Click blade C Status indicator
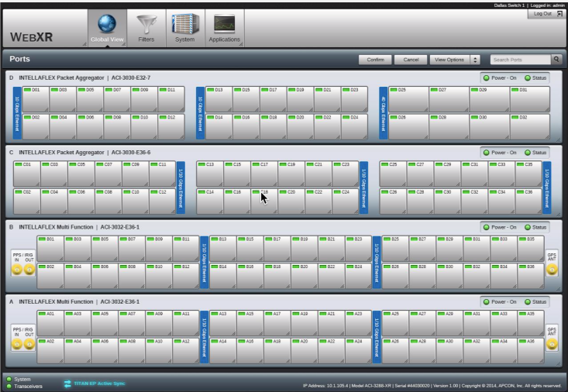Screen dimensions: 568x392 pyautogui.click(x=528, y=153)
